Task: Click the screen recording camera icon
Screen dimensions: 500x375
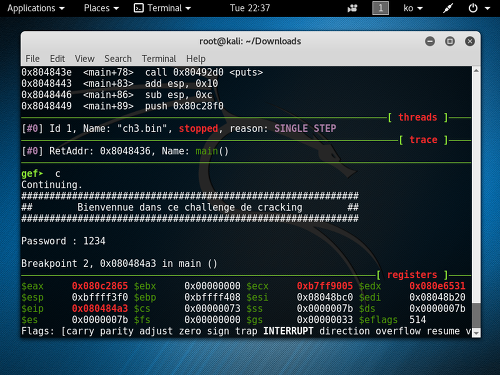Action: coord(352,8)
